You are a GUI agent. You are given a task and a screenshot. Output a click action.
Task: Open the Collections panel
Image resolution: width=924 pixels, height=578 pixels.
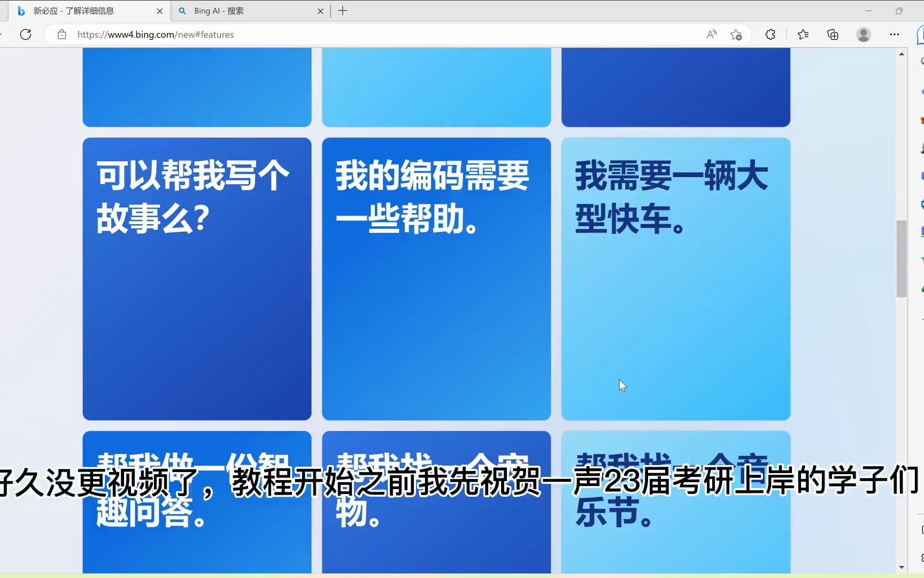coord(833,35)
